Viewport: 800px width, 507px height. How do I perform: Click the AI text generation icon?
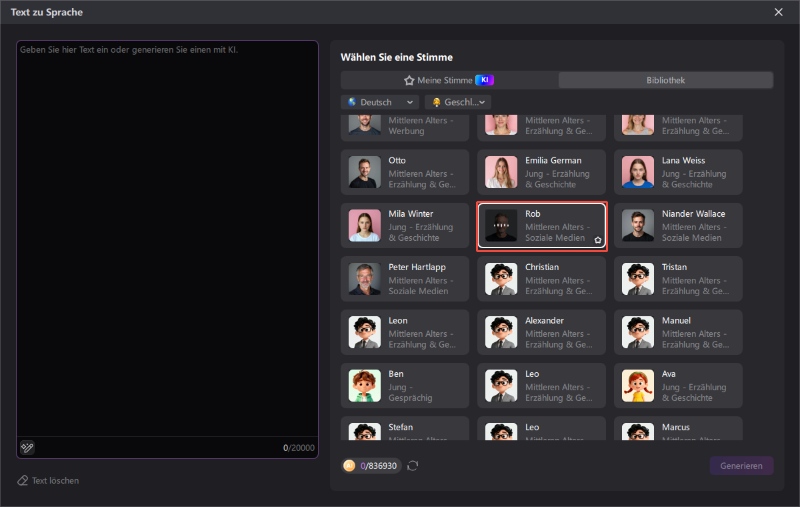click(27, 447)
